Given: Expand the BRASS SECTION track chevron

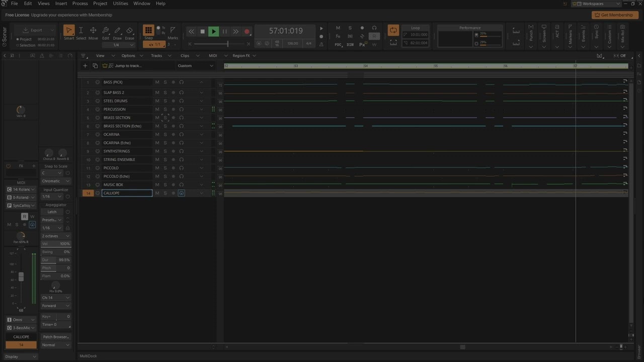Looking at the screenshot, I should point(201,118).
